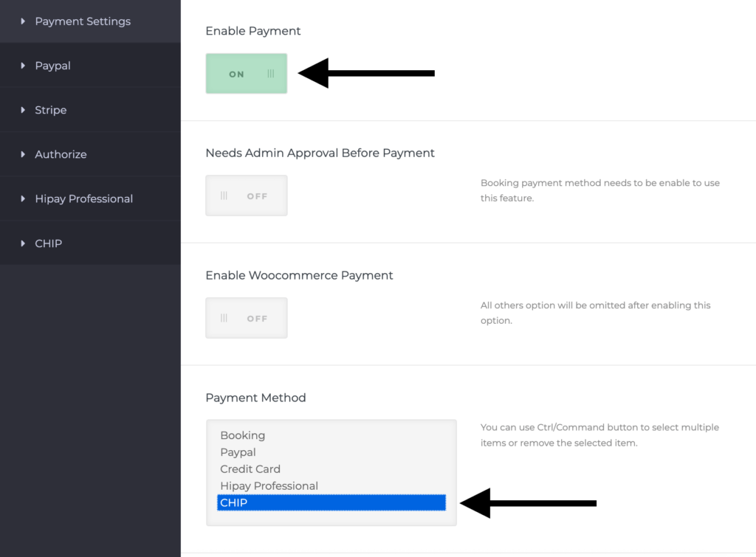Click the arrow beside Payment Settings
The width and height of the screenshot is (756, 557).
pyautogui.click(x=23, y=21)
